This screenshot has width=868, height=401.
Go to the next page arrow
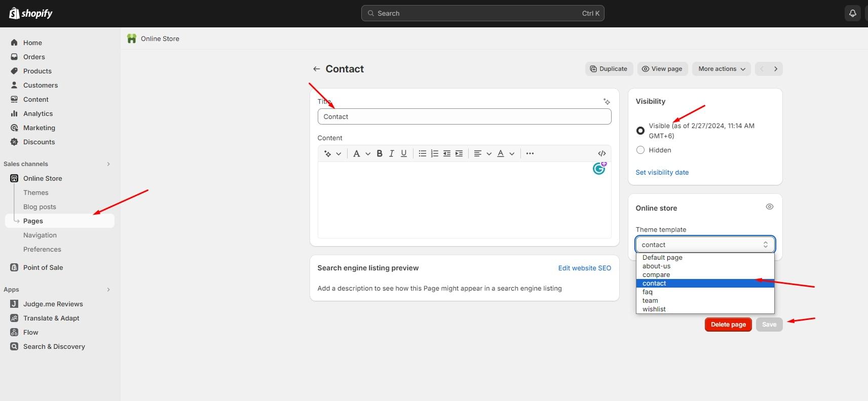pyautogui.click(x=776, y=69)
